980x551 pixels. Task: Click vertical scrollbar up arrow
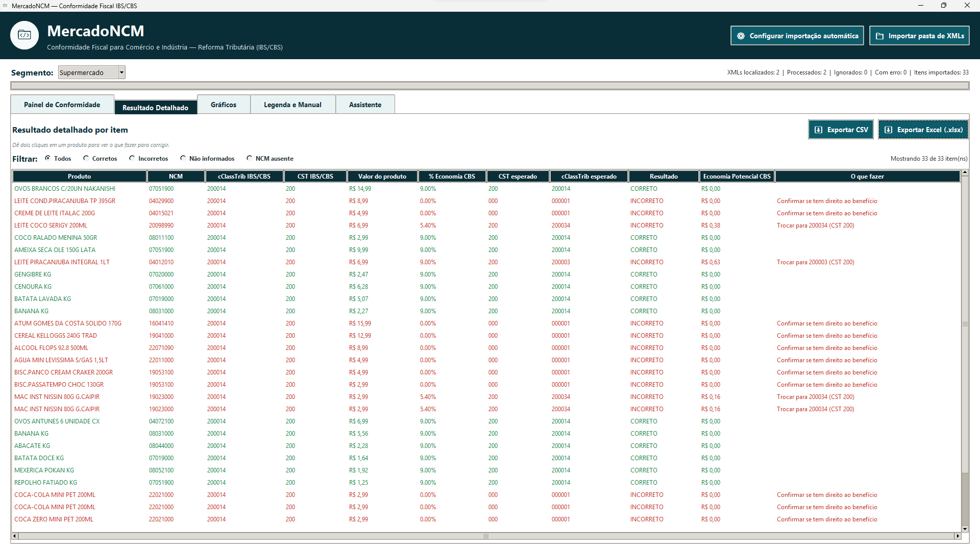[965, 173]
